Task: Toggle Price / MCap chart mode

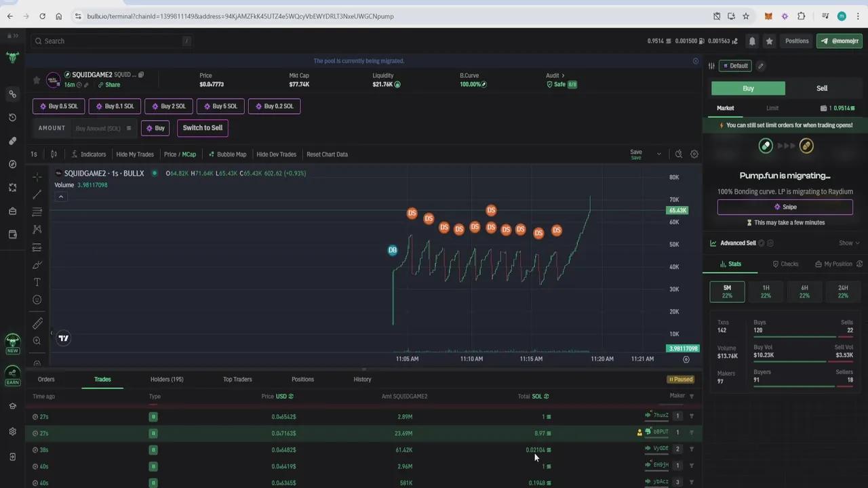Action: click(x=180, y=155)
